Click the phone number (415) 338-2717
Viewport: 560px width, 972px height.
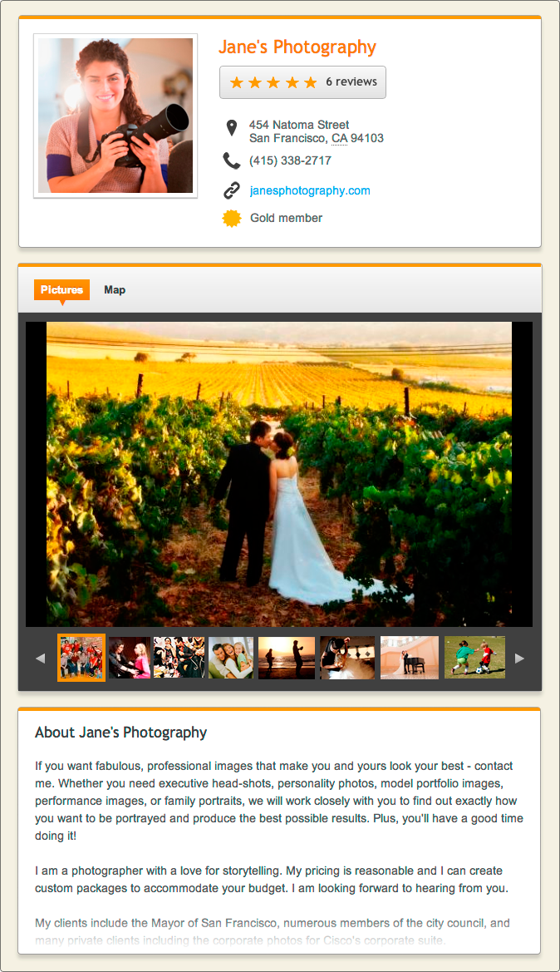pos(290,160)
